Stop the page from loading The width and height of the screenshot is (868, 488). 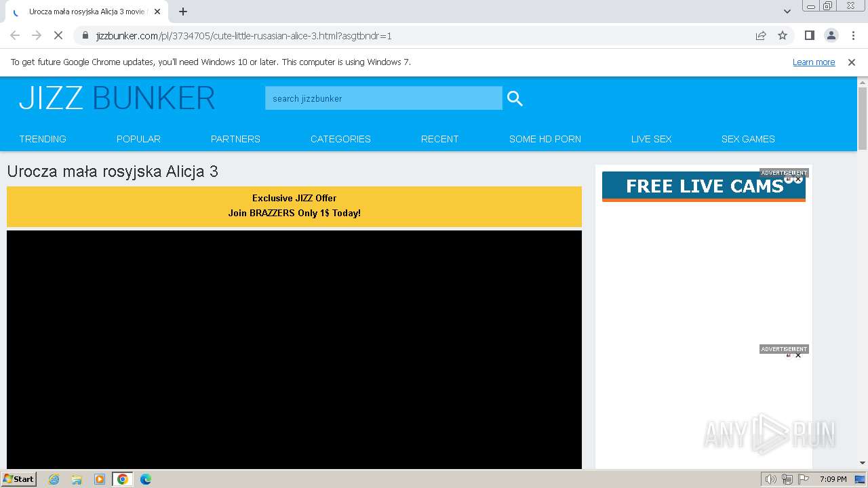(x=58, y=35)
